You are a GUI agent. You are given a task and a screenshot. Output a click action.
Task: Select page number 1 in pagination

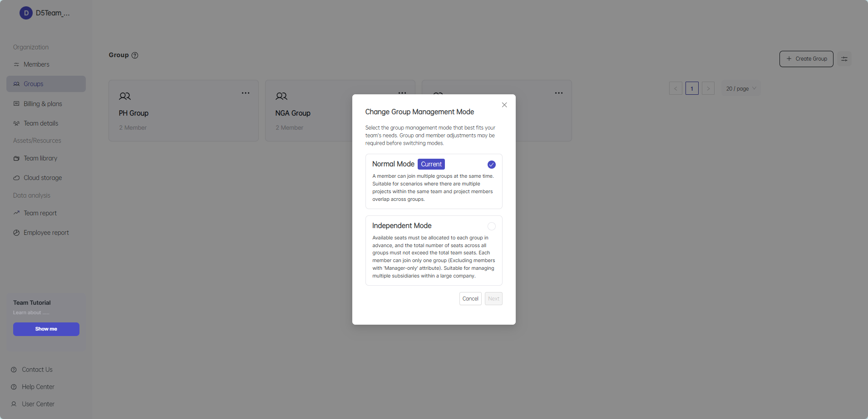tap(692, 88)
